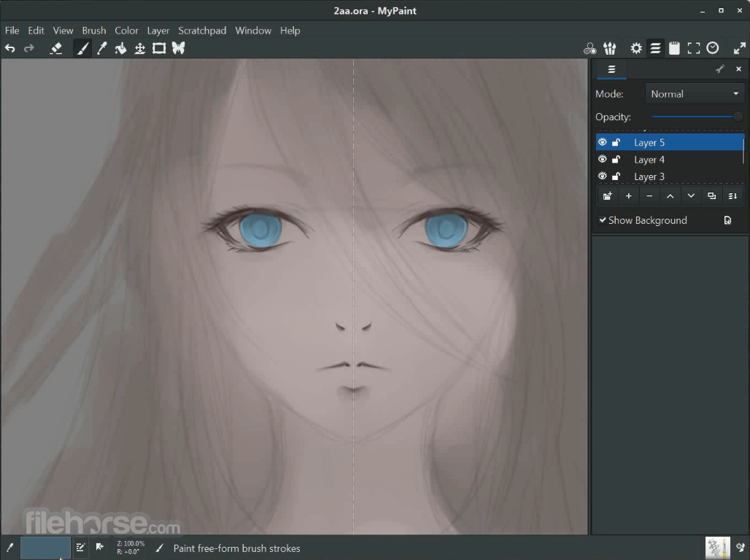Open the brush settings gear icon
750x560 pixels.
pos(636,48)
